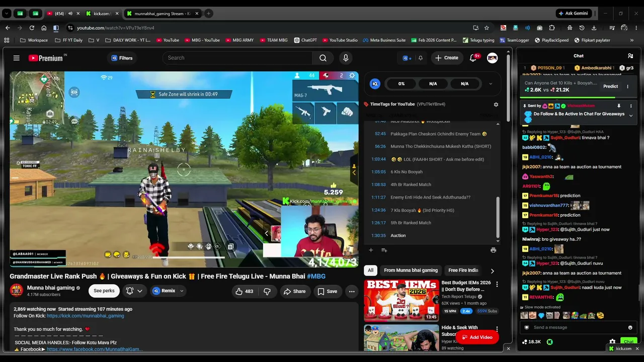Open the Apps grid in bookmarks bar
The height and width of the screenshot is (362, 644).
point(7,40)
